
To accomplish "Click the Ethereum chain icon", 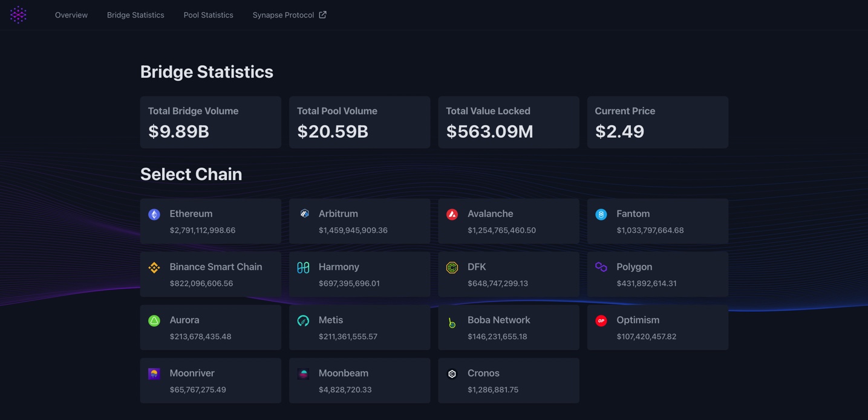I will [x=154, y=215].
